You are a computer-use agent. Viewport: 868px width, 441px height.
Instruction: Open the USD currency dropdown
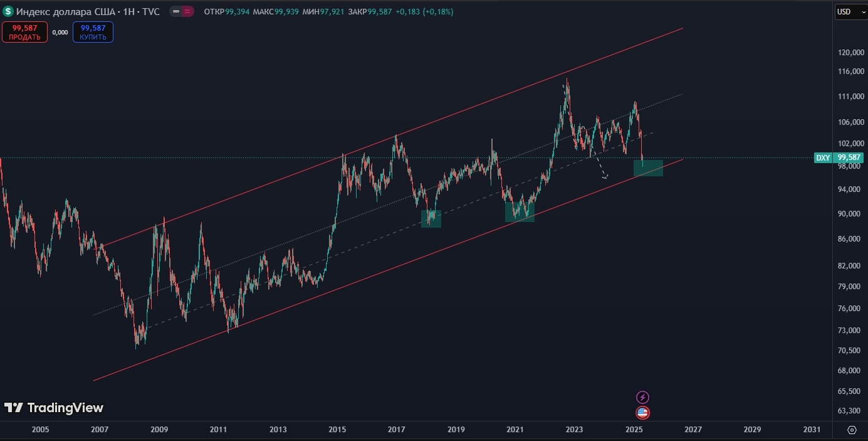click(850, 12)
